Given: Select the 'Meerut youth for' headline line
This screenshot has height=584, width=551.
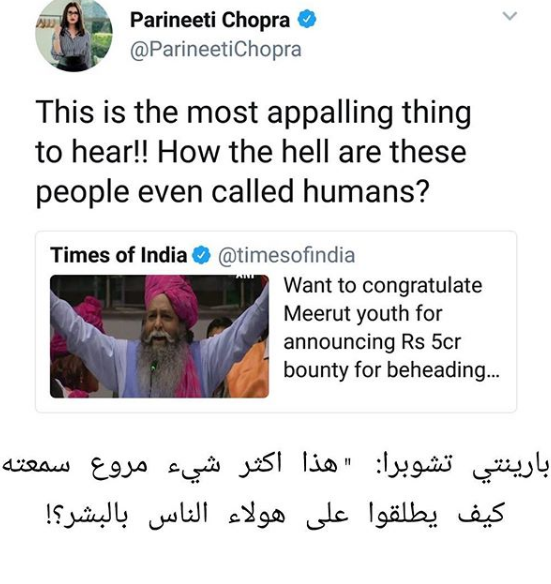Looking at the screenshot, I should pos(363,314).
